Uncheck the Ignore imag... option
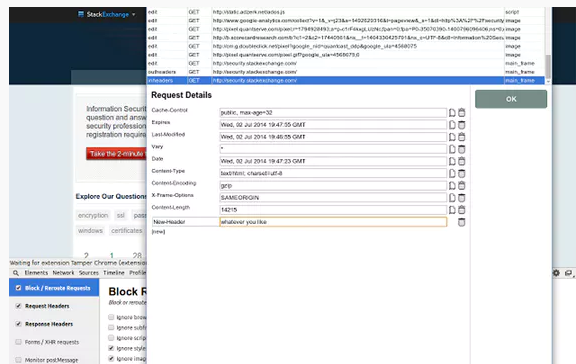The height and width of the screenshot is (364, 576). point(111,358)
